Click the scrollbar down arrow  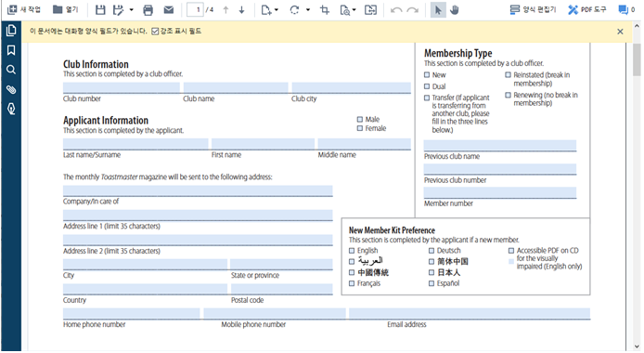pos(637,346)
